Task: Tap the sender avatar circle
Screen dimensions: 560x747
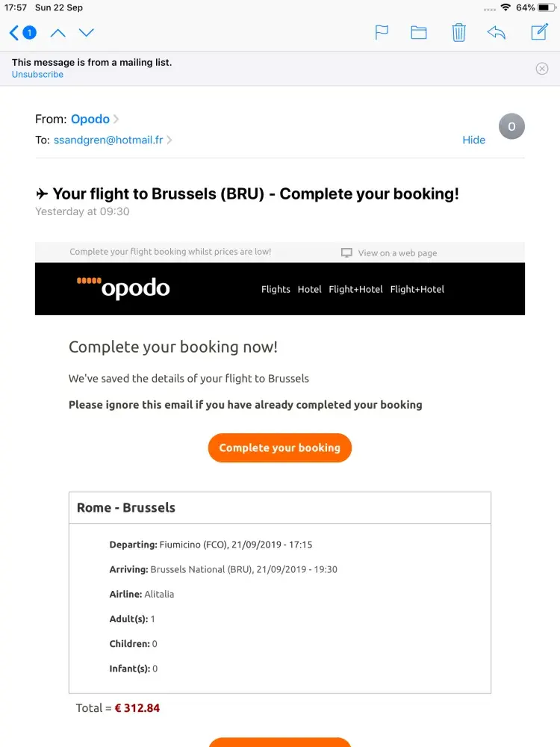Action: [x=511, y=127]
